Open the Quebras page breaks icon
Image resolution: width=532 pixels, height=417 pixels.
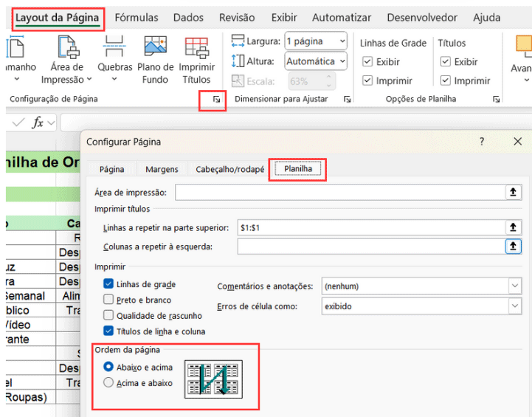pos(114,49)
